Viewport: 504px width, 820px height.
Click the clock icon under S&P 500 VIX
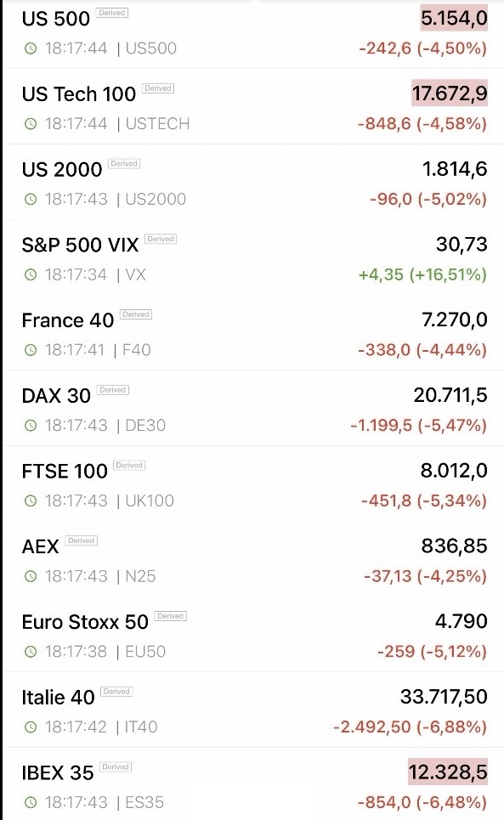(31, 274)
